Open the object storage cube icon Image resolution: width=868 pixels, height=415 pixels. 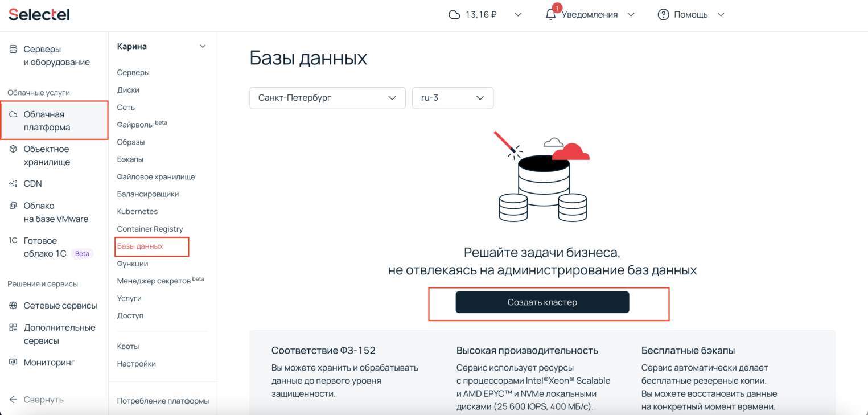[13, 149]
